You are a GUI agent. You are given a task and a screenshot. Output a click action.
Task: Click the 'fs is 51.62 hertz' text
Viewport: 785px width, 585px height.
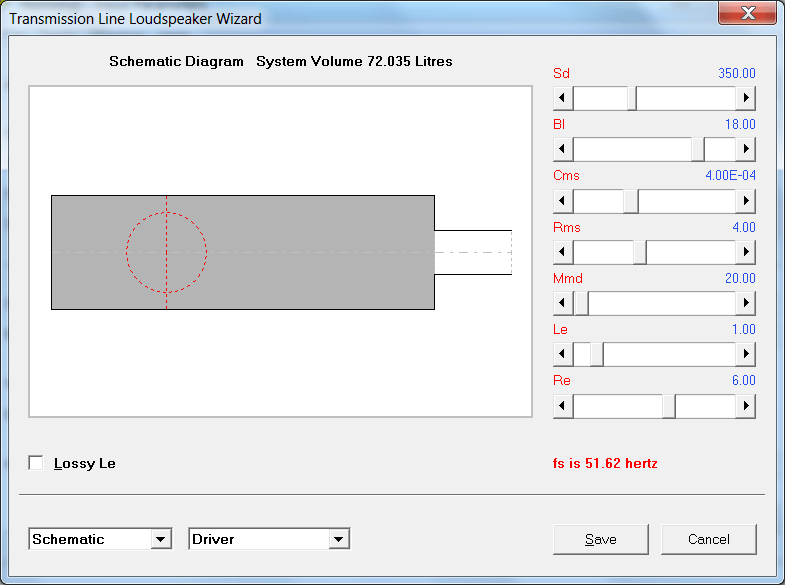(x=605, y=463)
